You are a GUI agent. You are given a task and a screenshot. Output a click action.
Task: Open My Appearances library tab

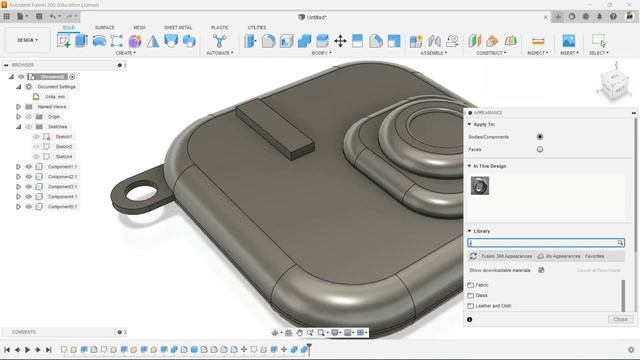559,256
